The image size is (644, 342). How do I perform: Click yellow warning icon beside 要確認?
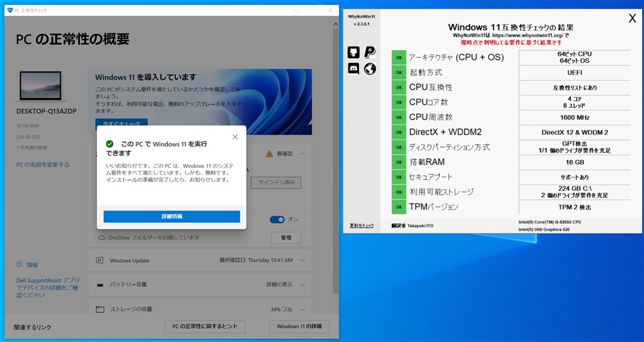[269, 153]
